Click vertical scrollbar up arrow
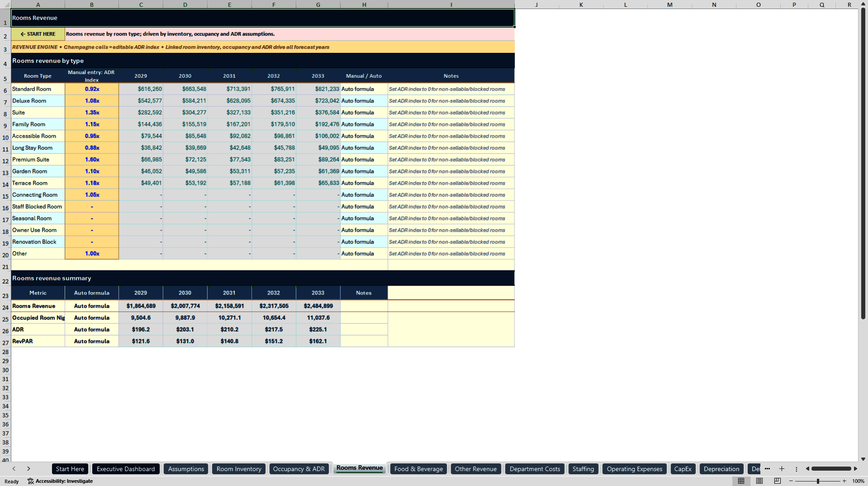The height and width of the screenshot is (486, 868). 863,4
